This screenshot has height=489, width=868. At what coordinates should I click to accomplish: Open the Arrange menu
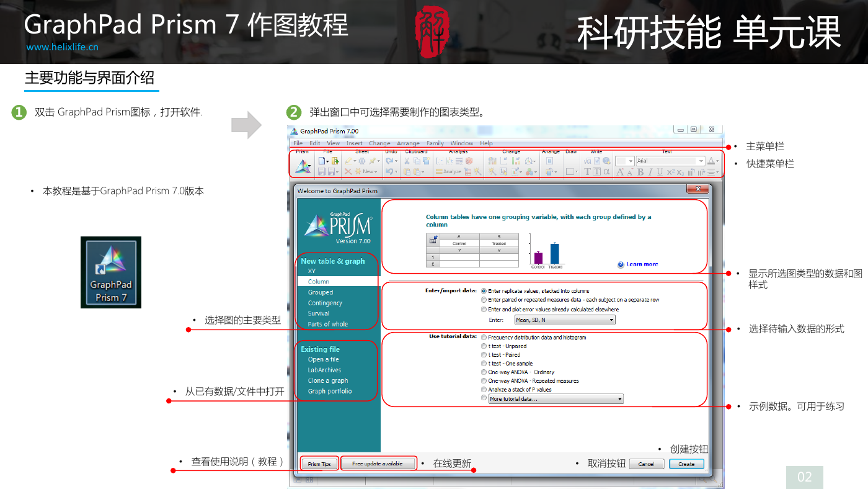tap(409, 143)
